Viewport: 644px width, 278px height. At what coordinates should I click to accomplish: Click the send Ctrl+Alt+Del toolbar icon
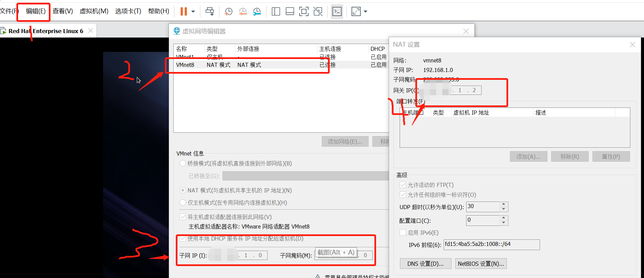(210, 11)
